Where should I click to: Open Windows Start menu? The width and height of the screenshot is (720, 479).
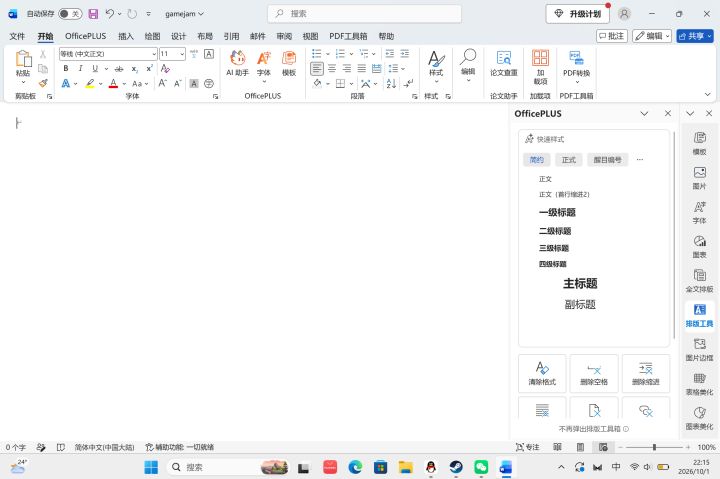click(151, 468)
